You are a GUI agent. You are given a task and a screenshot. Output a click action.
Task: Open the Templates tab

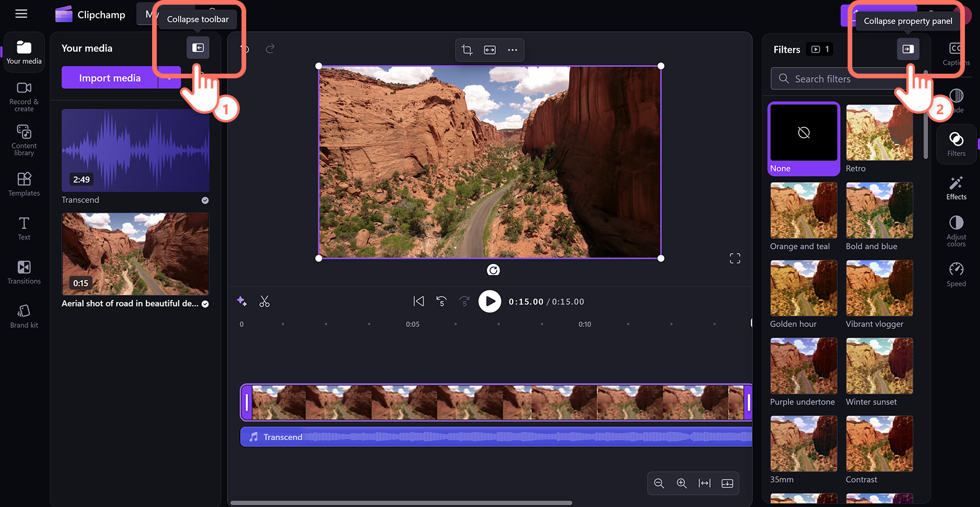pyautogui.click(x=24, y=184)
